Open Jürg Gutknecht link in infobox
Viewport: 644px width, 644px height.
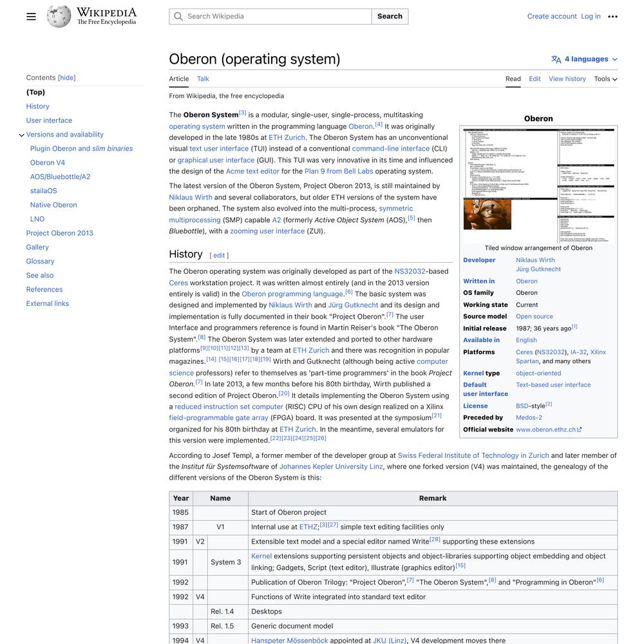pyautogui.click(x=538, y=269)
